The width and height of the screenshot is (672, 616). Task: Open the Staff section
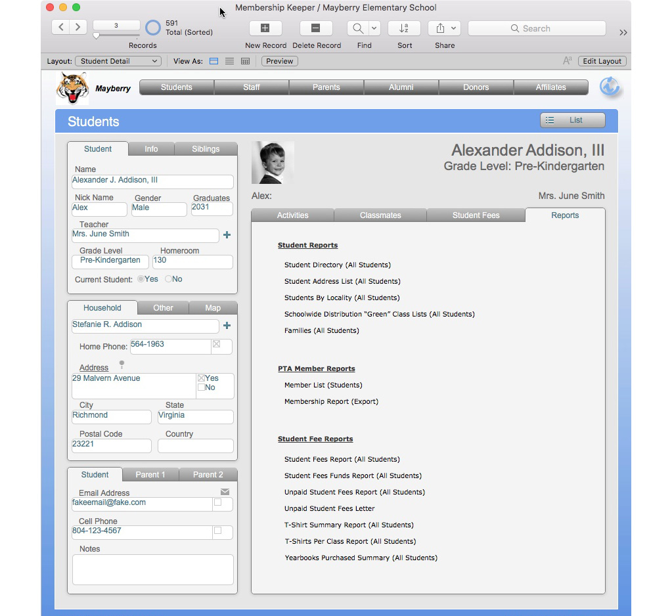tap(252, 87)
